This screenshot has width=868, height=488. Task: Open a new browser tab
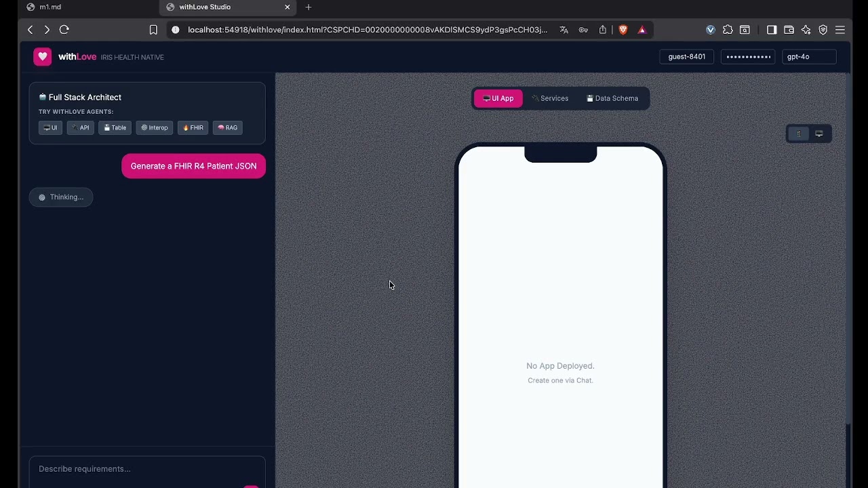click(x=309, y=7)
